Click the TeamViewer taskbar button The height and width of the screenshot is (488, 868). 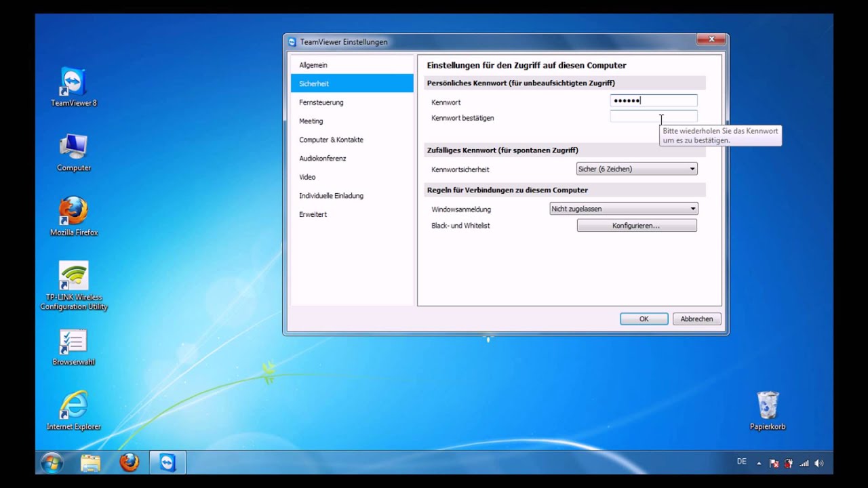[167, 463]
